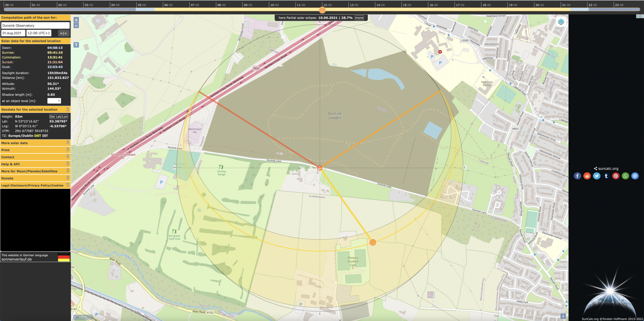Toggle the T button on the map
The height and width of the screenshot is (321, 644).
click(76, 45)
